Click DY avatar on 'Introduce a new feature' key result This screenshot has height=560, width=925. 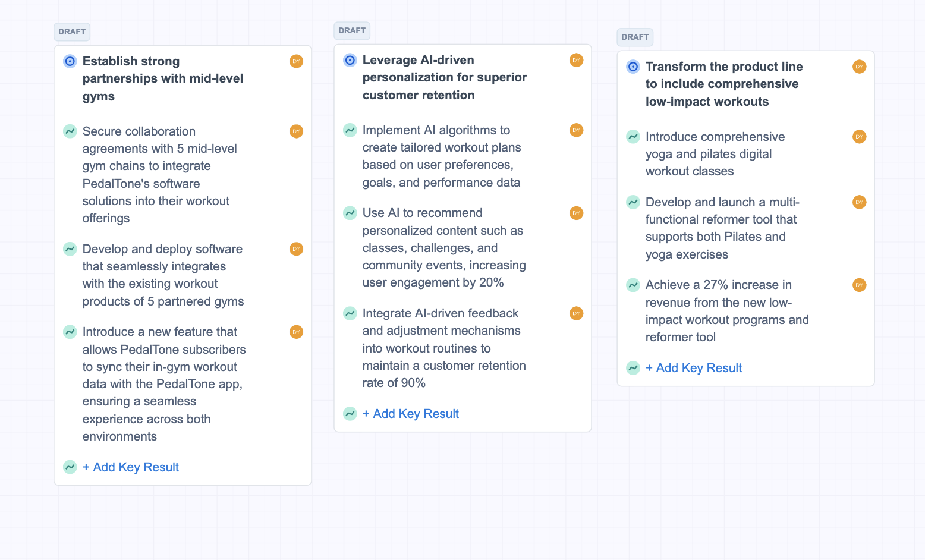[296, 332]
